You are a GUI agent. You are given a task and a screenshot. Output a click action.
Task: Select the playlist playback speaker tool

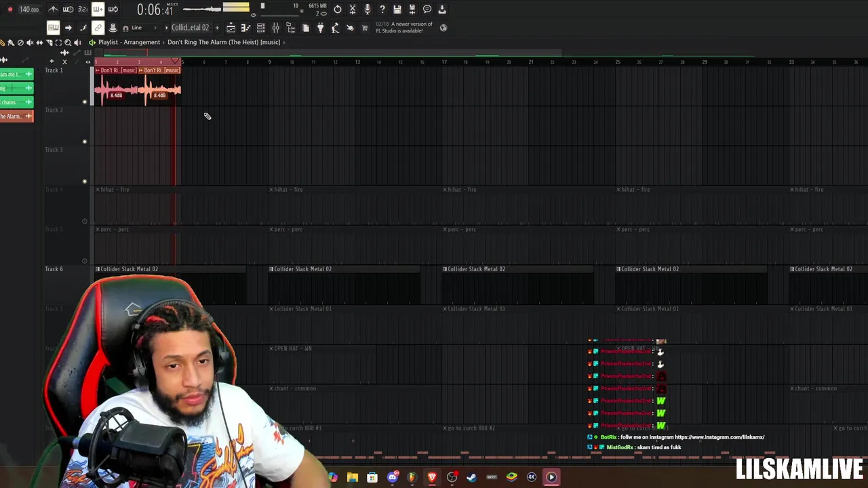pyautogui.click(x=77, y=43)
